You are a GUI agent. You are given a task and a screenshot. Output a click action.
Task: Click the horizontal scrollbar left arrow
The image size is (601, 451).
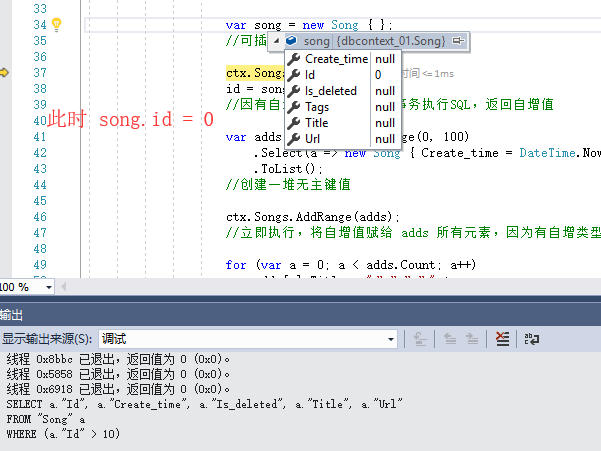coord(64,287)
